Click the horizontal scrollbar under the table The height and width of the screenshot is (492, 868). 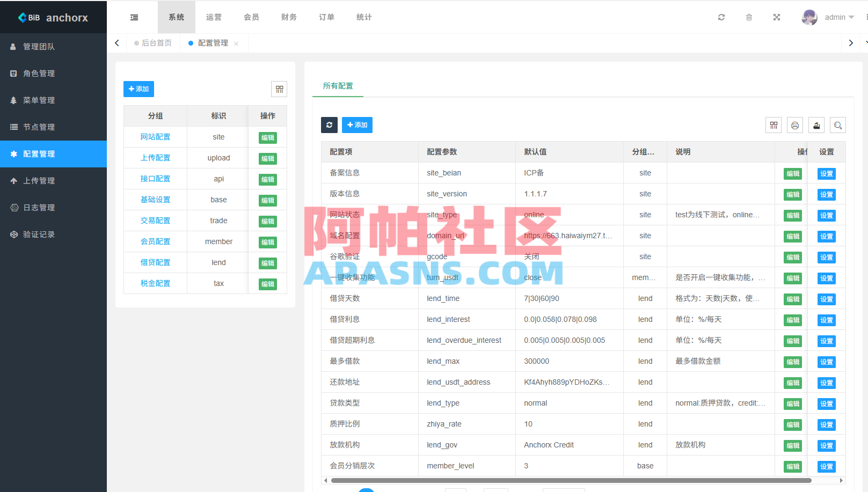click(x=571, y=480)
